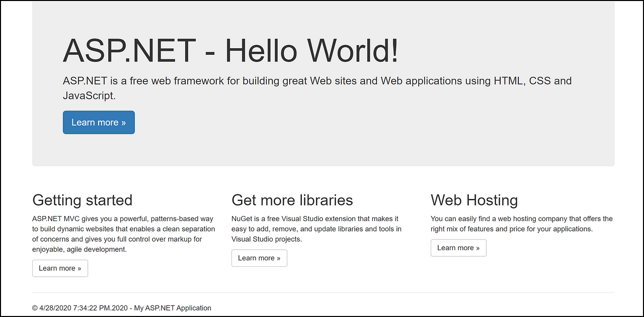Click the Getting started heading
The image size is (644, 317).
82,200
